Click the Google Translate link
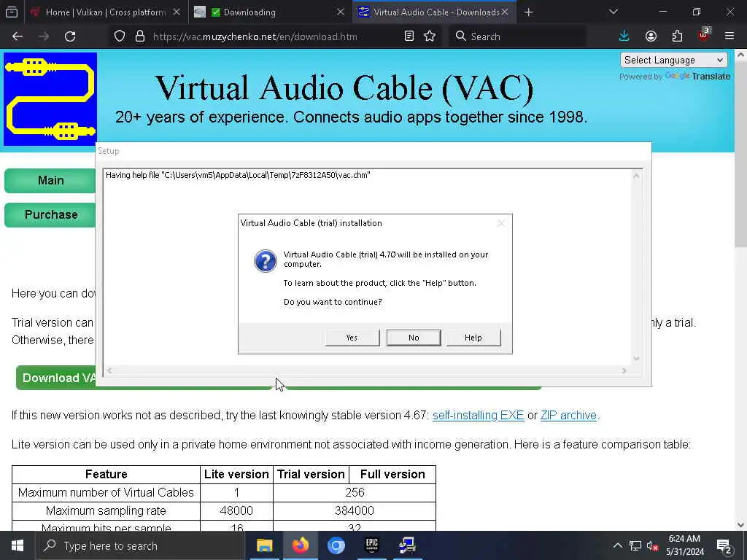747x560 pixels. [x=697, y=76]
